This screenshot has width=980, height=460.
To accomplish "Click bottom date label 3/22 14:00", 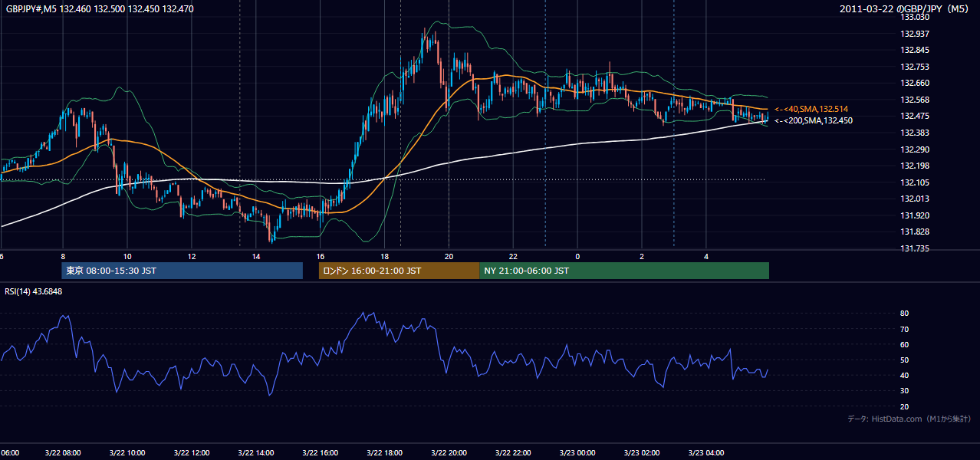I will point(256,453).
